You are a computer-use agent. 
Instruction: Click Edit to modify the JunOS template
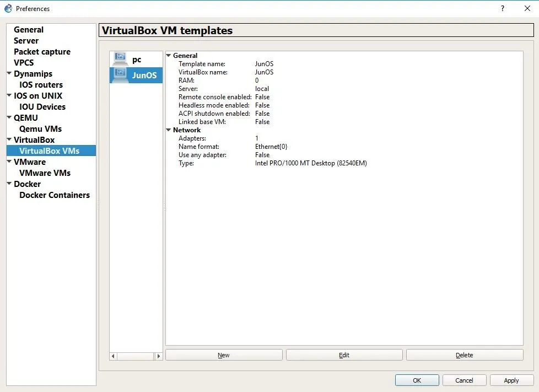pyautogui.click(x=344, y=355)
